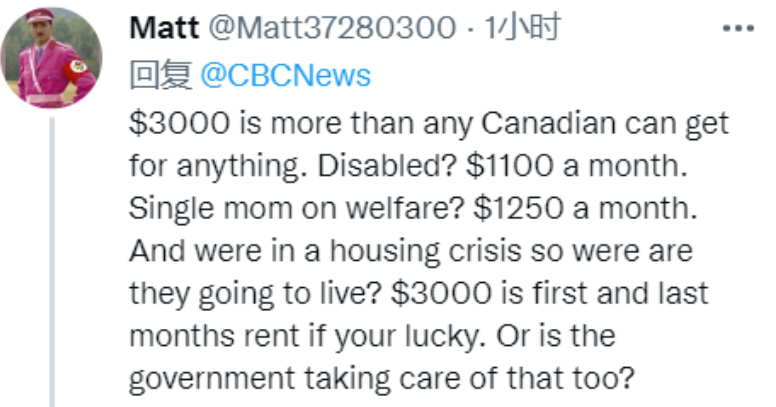Click the "回复" reply label
Viewport: 776px width, 407px height.
(x=162, y=75)
